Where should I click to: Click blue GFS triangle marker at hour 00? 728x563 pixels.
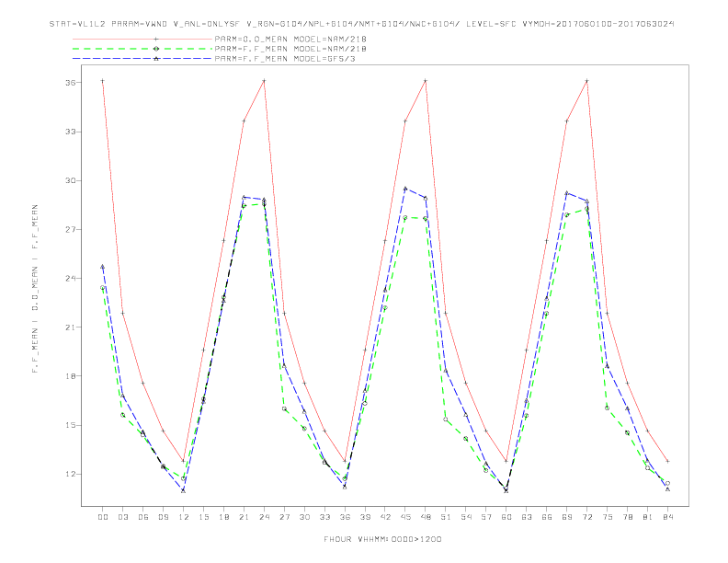[x=103, y=267]
